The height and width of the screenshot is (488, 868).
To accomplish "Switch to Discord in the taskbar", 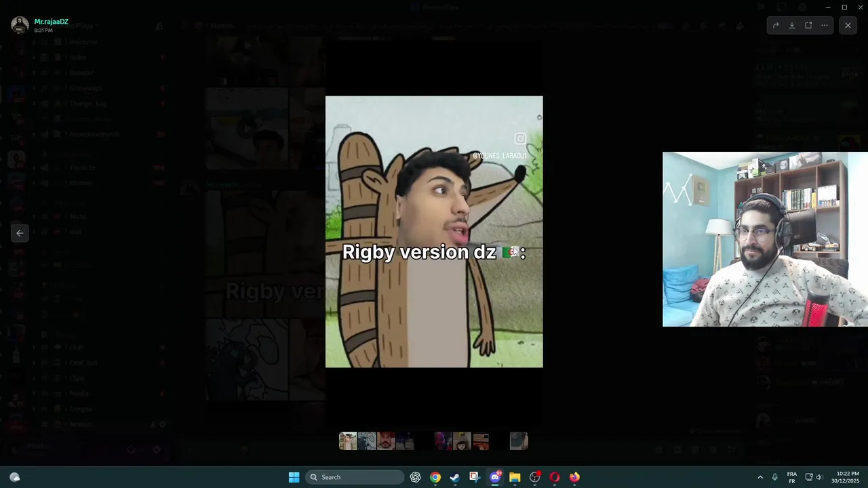I will [x=495, y=477].
